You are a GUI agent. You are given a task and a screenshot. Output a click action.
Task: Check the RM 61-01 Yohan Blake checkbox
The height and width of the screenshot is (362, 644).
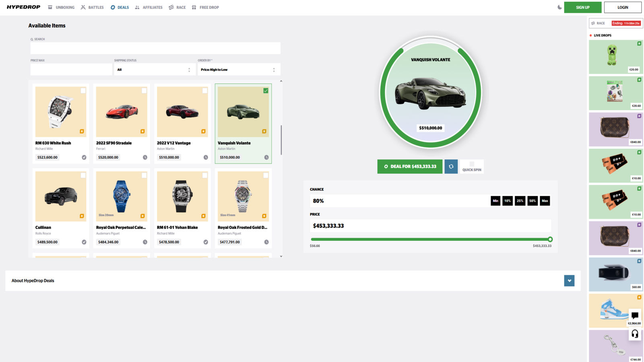tap(204, 175)
